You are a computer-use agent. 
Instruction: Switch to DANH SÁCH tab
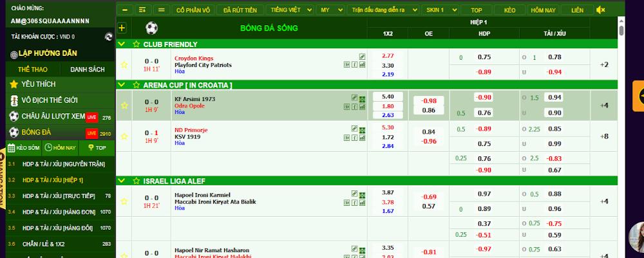click(88, 69)
